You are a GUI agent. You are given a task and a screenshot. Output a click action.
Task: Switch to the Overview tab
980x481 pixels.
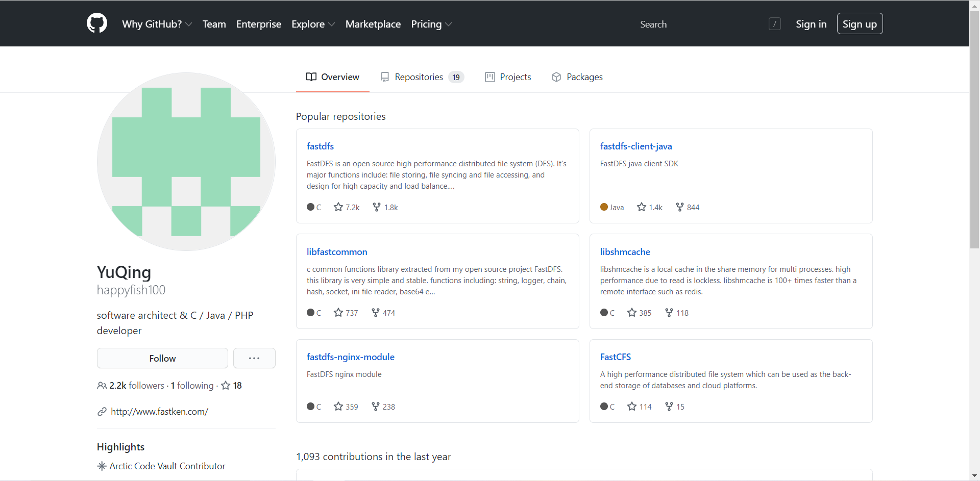(333, 77)
